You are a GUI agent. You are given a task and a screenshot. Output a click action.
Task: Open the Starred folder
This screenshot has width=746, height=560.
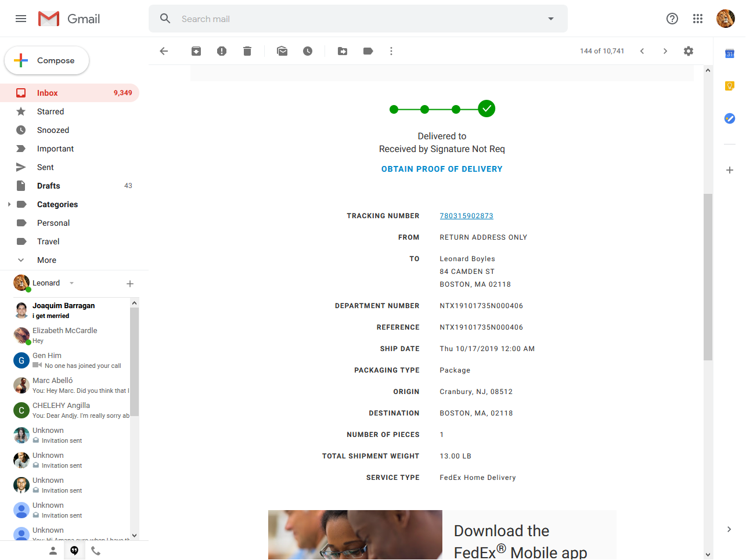51,111
